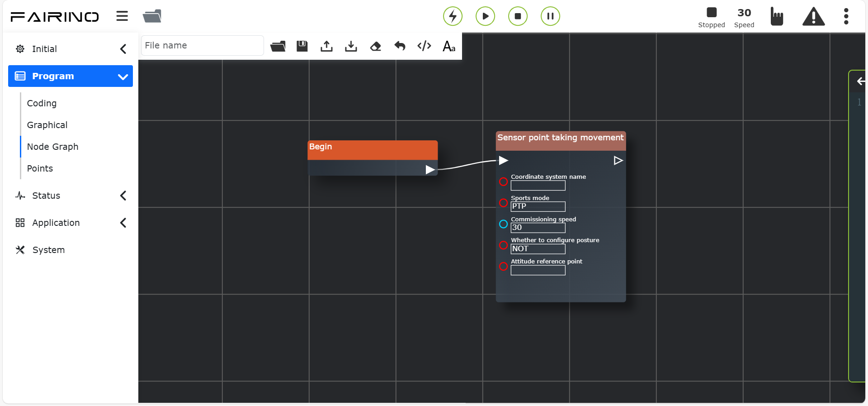Click the undo arrow icon
Screen dimensions: 868x406
coord(400,46)
